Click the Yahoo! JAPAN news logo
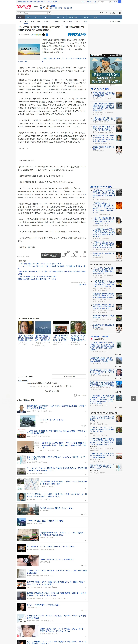138x644 pixels. 27,7
